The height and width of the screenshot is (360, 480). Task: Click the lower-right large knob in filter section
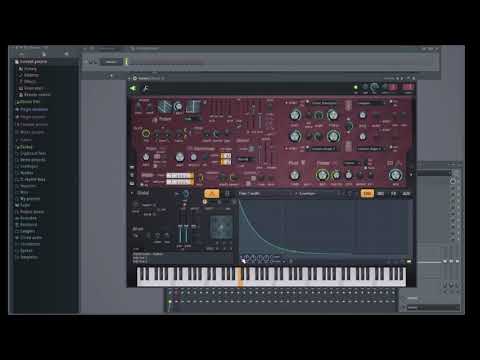pyautogui.click(x=333, y=136)
